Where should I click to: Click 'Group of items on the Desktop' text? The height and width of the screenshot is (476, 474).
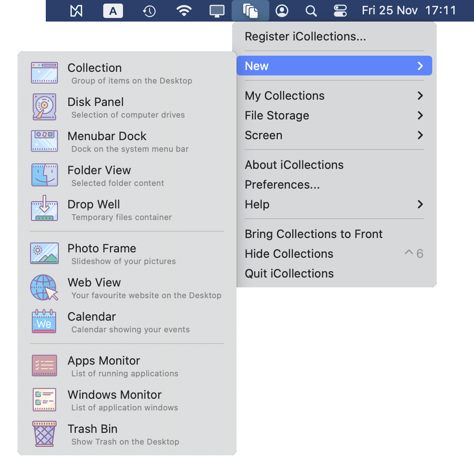[x=132, y=81]
